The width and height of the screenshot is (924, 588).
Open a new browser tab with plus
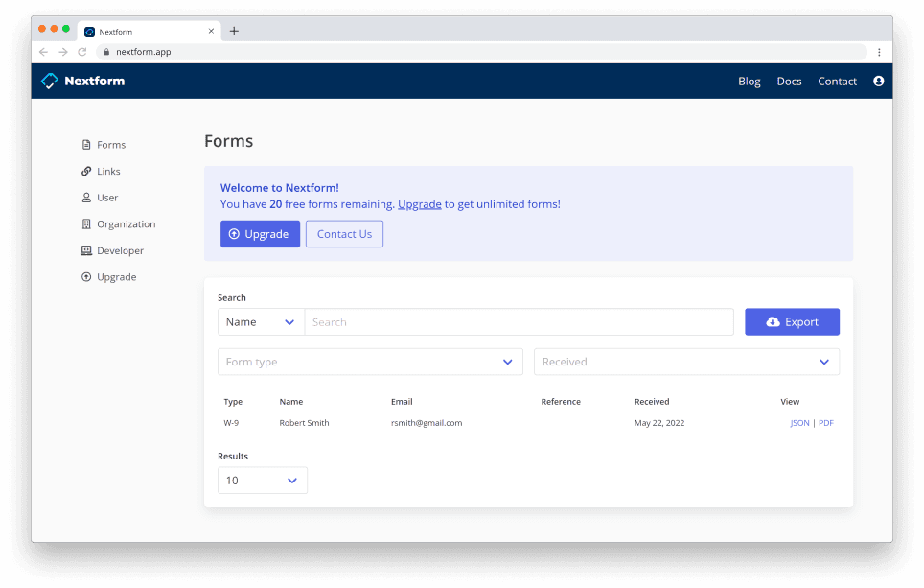click(x=234, y=32)
